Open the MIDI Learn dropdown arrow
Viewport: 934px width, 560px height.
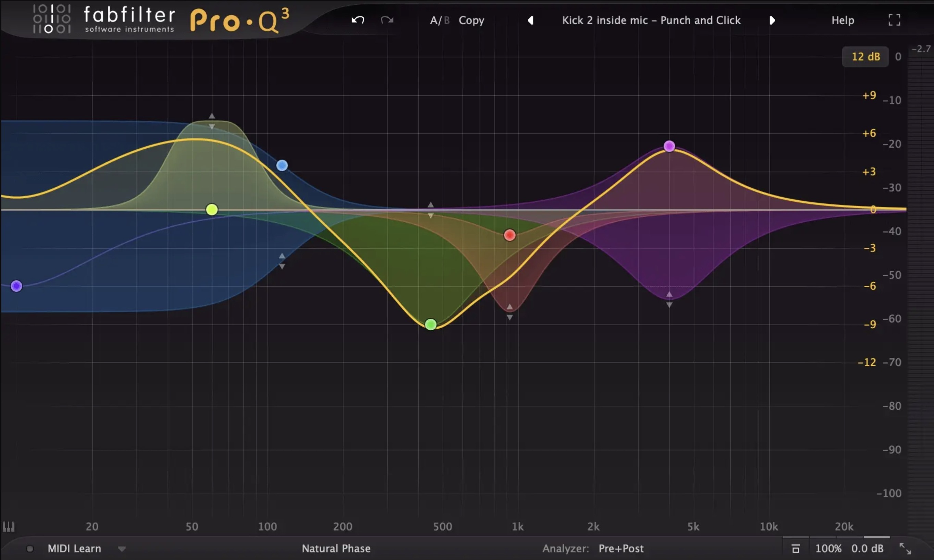point(122,549)
